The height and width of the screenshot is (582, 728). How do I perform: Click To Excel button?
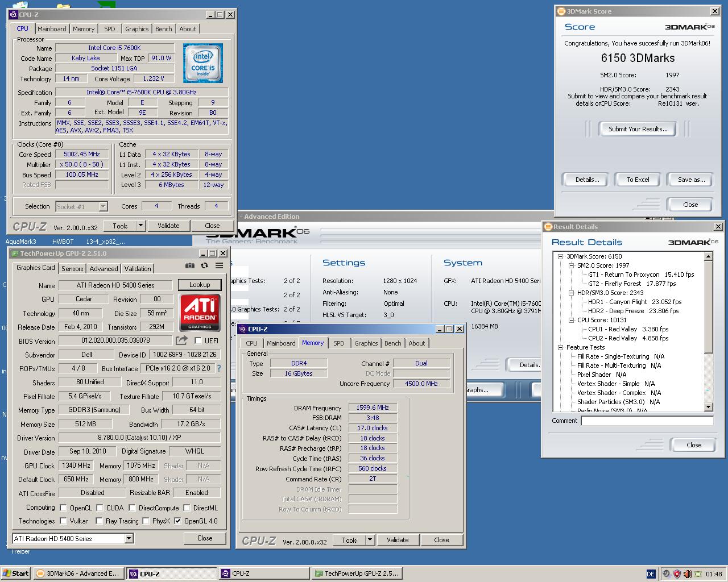[638, 180]
